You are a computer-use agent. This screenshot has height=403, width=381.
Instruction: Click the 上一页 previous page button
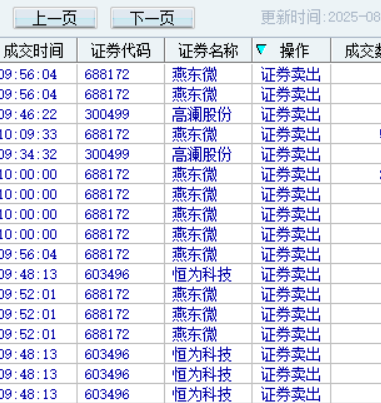55,18
